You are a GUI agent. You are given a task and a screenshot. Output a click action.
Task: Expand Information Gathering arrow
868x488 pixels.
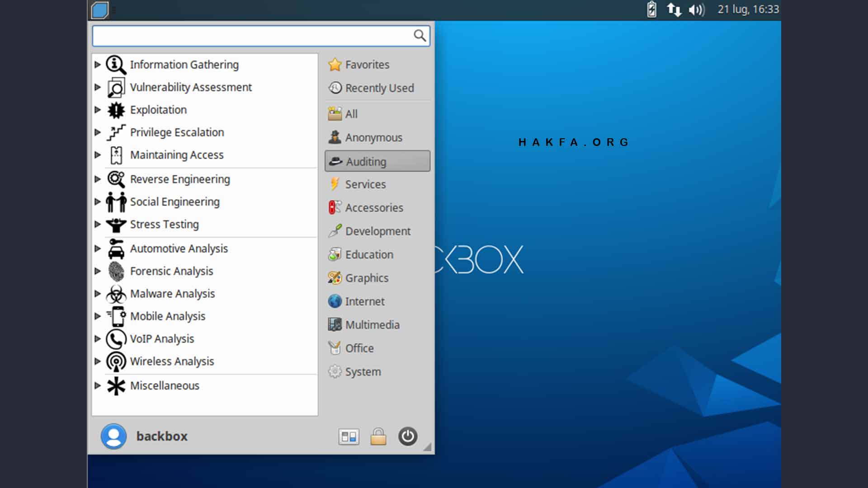point(97,65)
